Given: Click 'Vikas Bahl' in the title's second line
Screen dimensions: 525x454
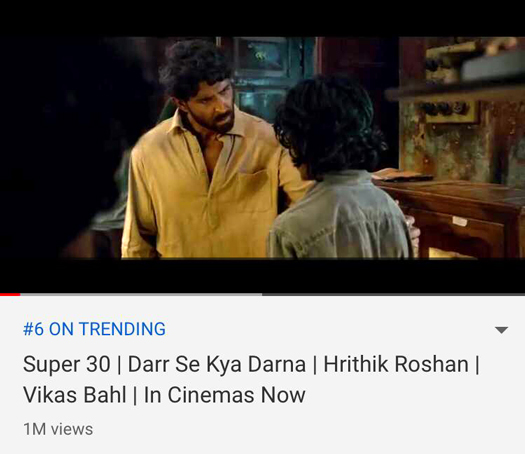Looking at the screenshot, I should [x=75, y=395].
